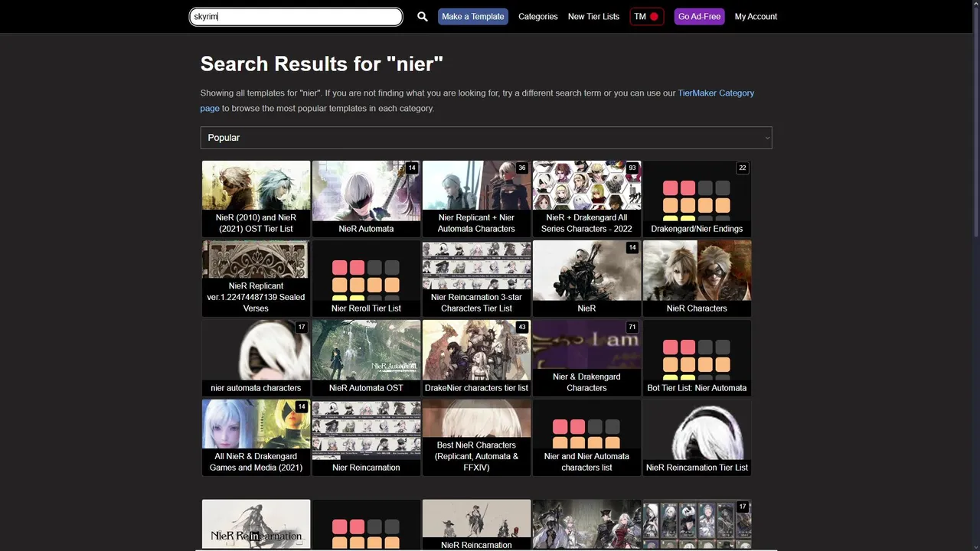Open Bot Tier List: Nier Automata
980x551 pixels.
click(697, 357)
